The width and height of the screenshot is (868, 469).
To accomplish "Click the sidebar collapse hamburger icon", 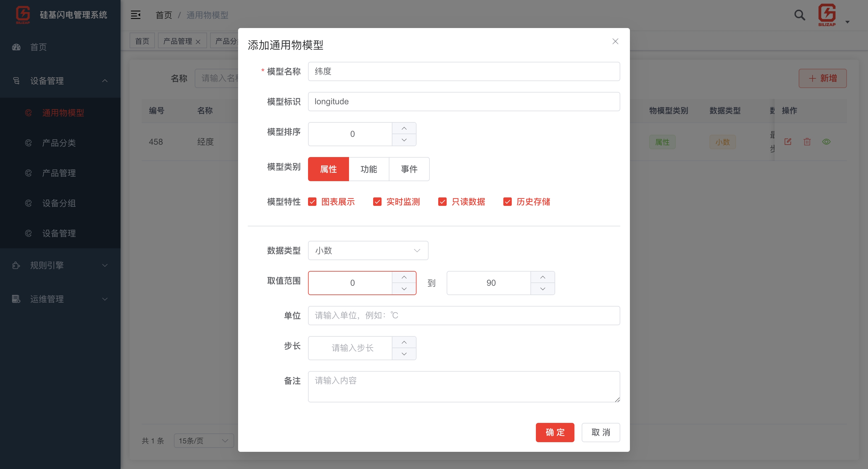I will coord(135,15).
